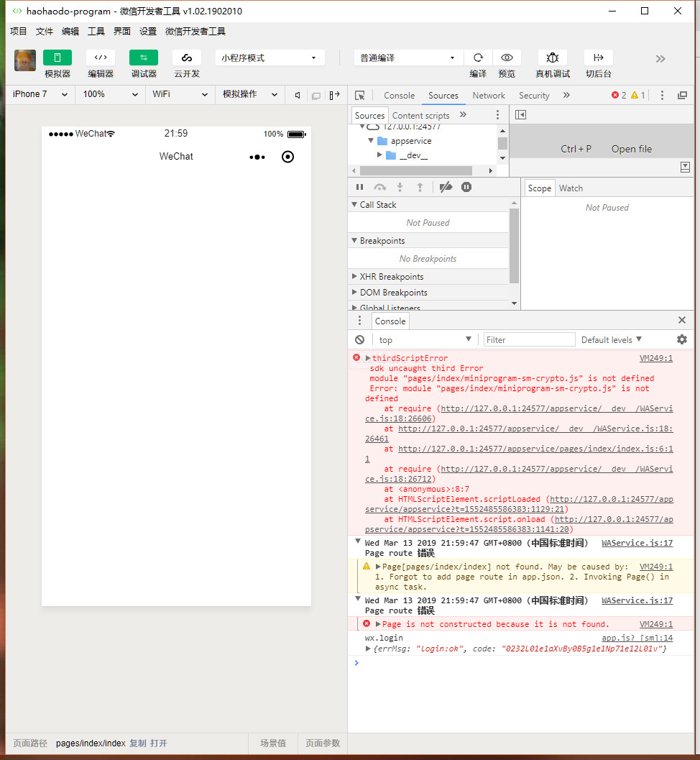Open the iPhone 7 device dropdown
Screen dimensions: 700x760
coord(40,94)
